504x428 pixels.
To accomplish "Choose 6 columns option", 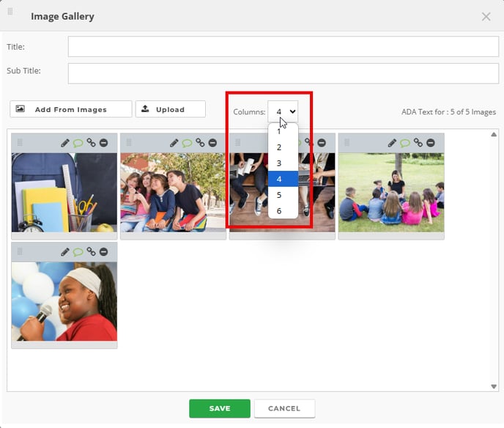I will coord(283,210).
